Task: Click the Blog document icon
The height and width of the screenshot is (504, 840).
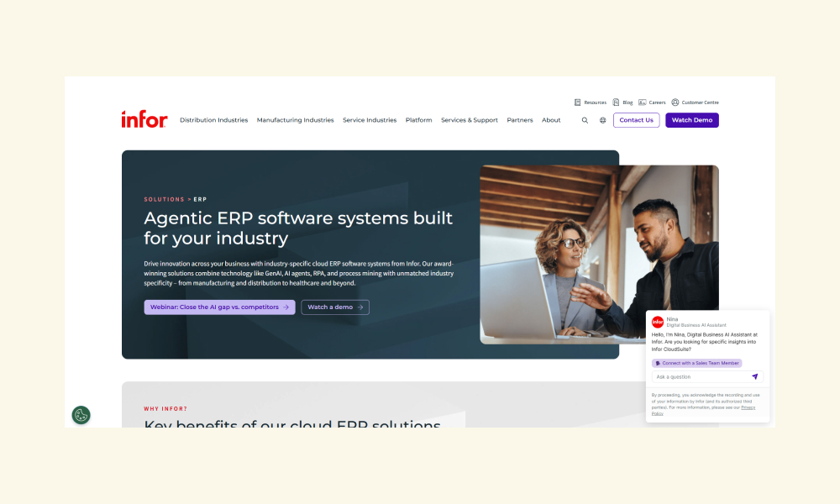Action: (x=616, y=102)
